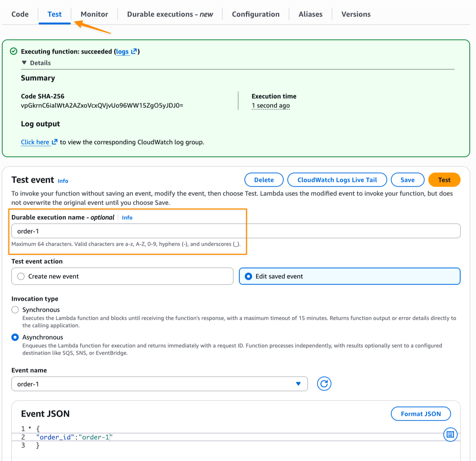Click green success checkmark status icon
476x461 pixels.
coord(14,51)
